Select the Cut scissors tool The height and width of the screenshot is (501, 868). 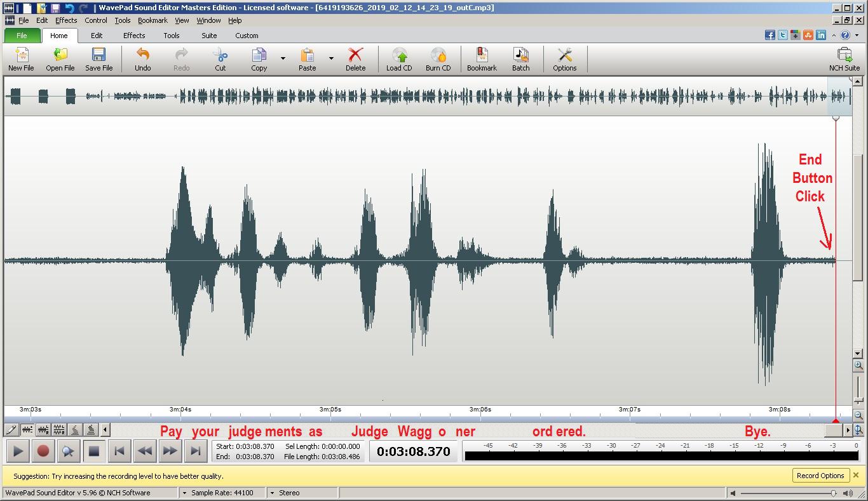coord(220,59)
